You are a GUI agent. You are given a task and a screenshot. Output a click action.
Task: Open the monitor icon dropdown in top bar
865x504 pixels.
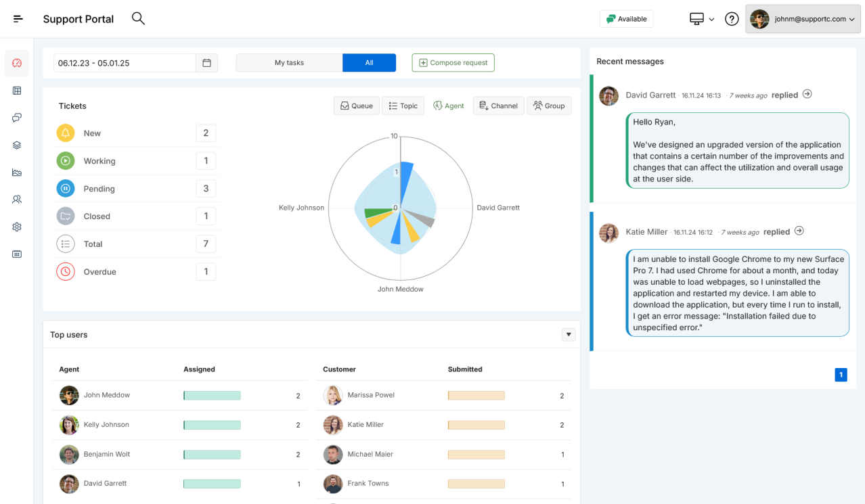702,19
